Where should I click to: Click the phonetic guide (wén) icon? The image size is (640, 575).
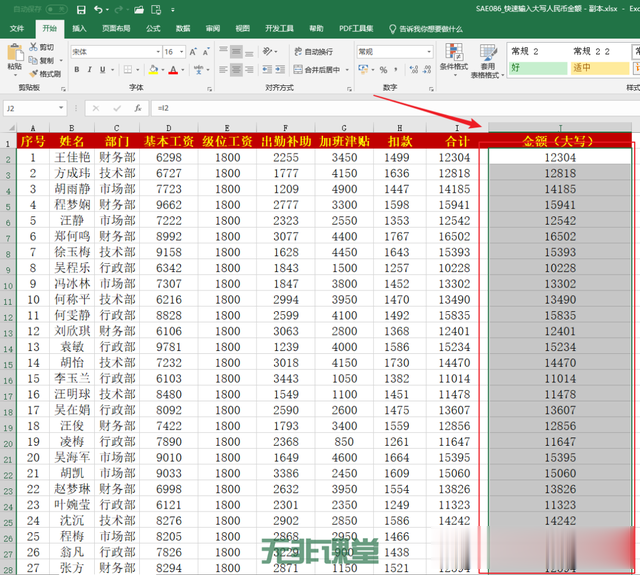(199, 70)
